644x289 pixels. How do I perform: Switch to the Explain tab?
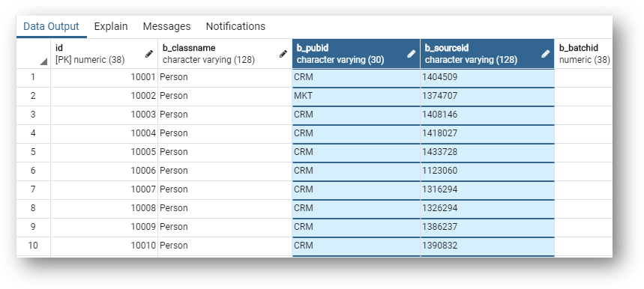click(x=111, y=26)
